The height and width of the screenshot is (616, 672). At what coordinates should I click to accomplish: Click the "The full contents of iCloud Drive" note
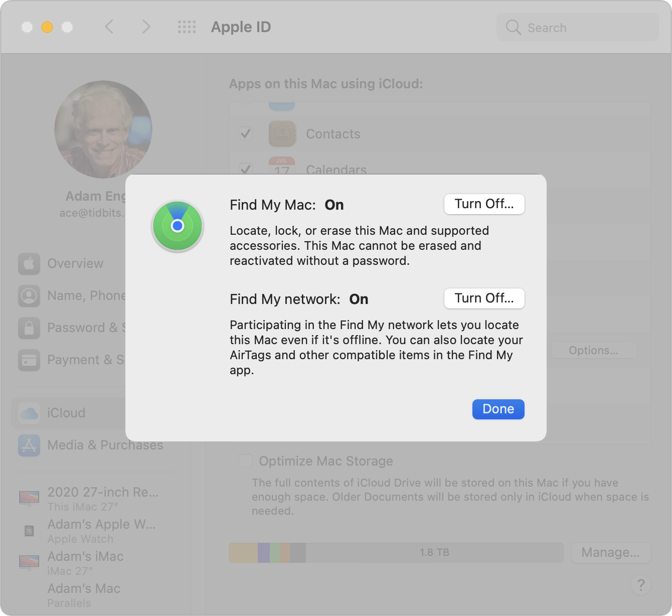450,497
